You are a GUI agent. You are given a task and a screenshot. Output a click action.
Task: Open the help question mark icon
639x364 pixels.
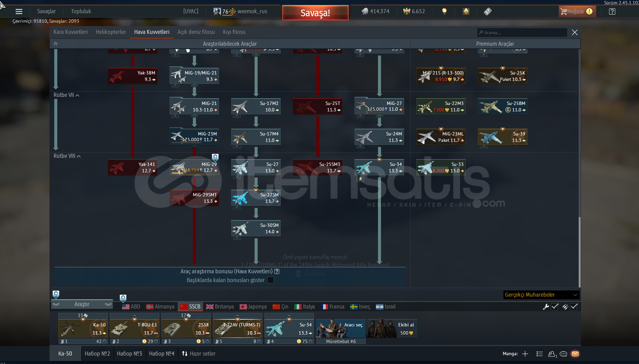point(612,12)
